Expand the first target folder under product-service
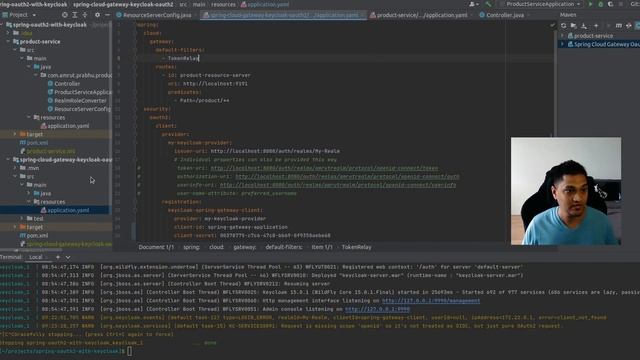This screenshot has height=360, width=640. (15, 134)
